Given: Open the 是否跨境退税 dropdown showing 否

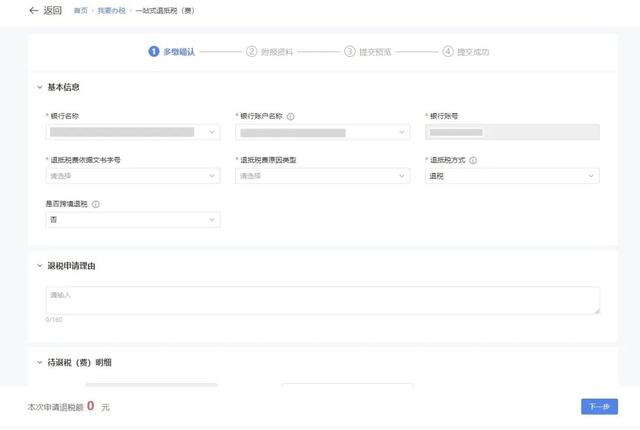Looking at the screenshot, I should (133, 220).
